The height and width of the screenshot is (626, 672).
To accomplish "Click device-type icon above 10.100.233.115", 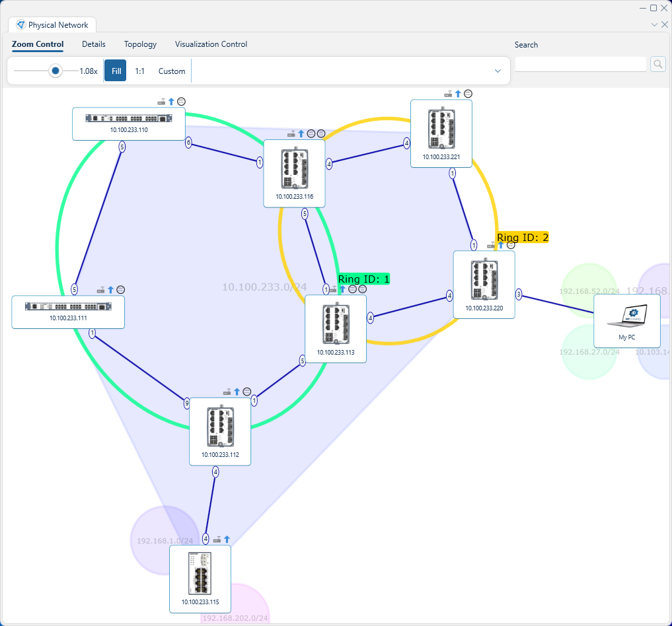I will click(217, 539).
